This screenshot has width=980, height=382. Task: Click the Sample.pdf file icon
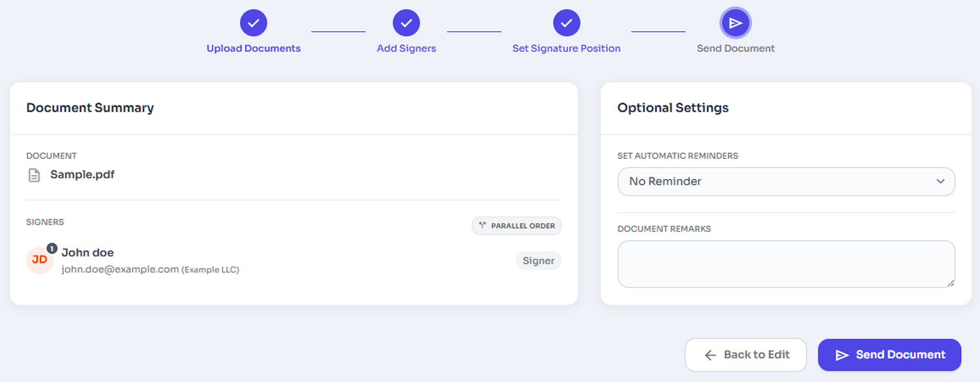point(34,175)
